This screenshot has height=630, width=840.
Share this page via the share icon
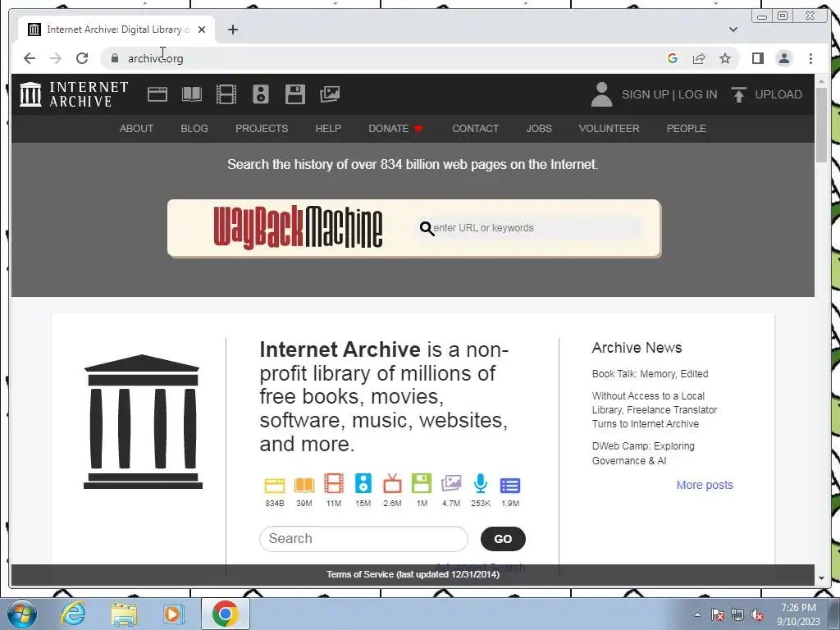tap(699, 58)
